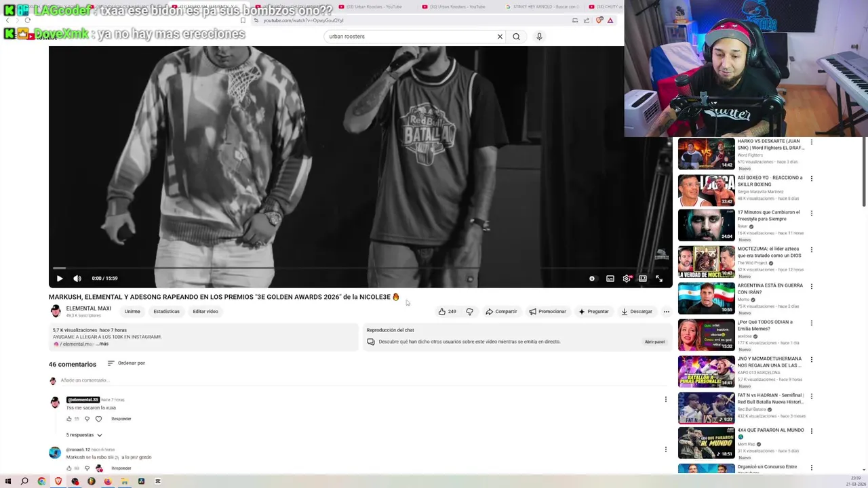Mute the video volume speaker icon
The width and height of the screenshot is (868, 488).
click(77, 279)
